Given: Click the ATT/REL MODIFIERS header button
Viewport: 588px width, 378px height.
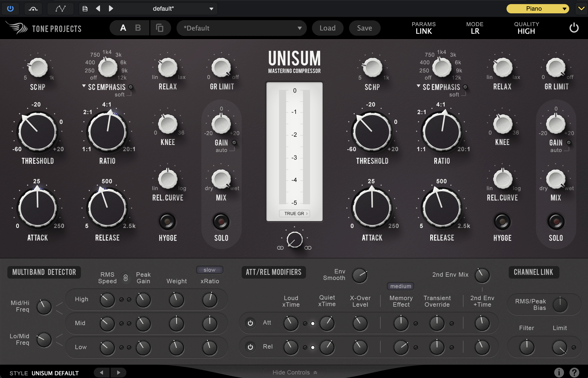Looking at the screenshot, I should [x=274, y=272].
